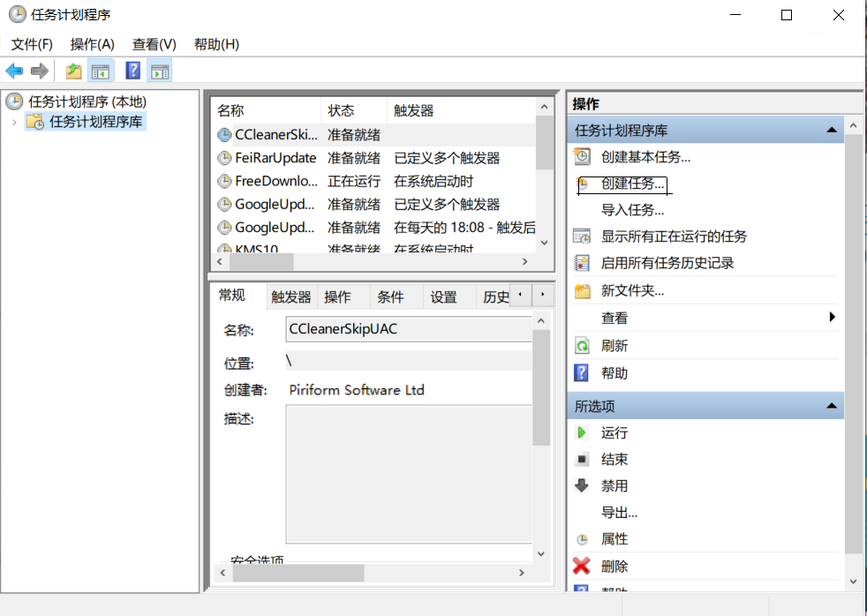This screenshot has height=616, width=867.
Task: Click the blue help toolbar icon
Action: coord(132,71)
